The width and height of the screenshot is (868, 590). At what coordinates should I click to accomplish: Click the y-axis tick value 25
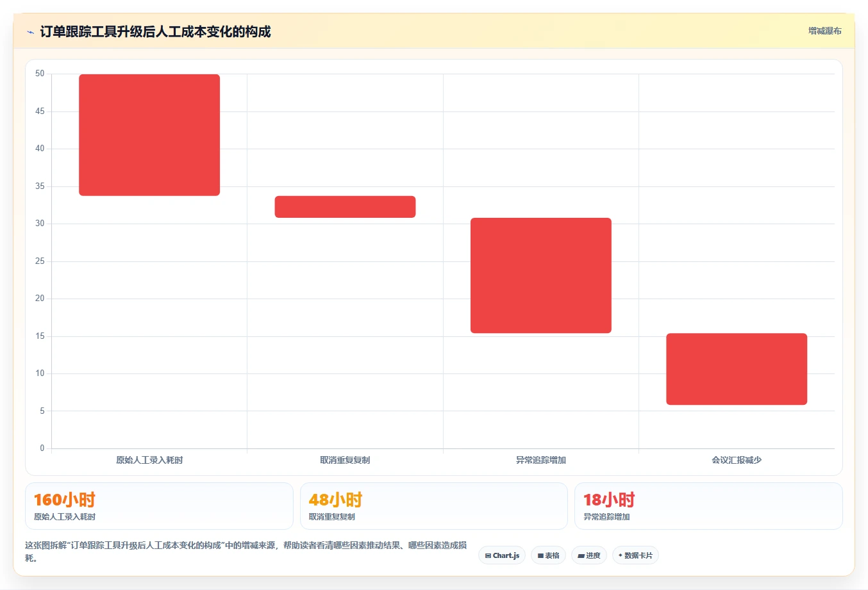[40, 261]
